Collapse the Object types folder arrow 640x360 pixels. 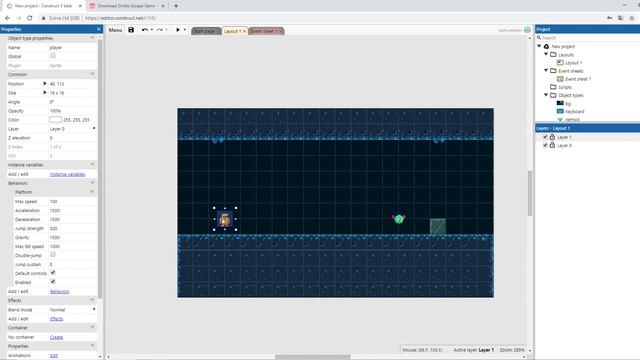(546, 95)
